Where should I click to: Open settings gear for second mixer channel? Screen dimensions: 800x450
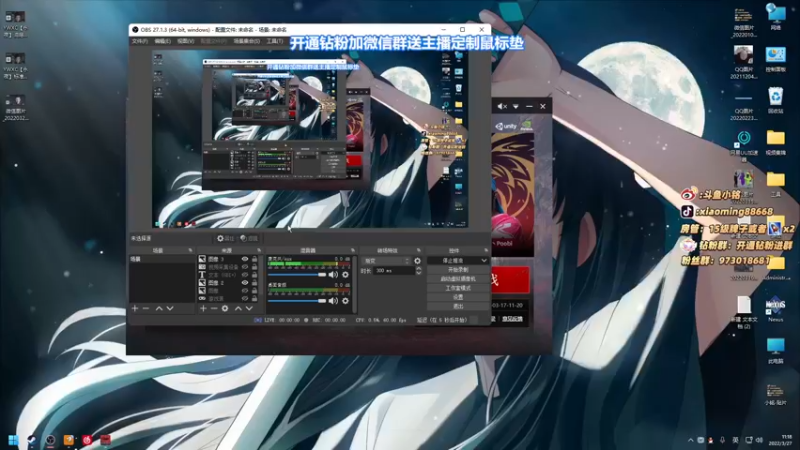tap(345, 301)
